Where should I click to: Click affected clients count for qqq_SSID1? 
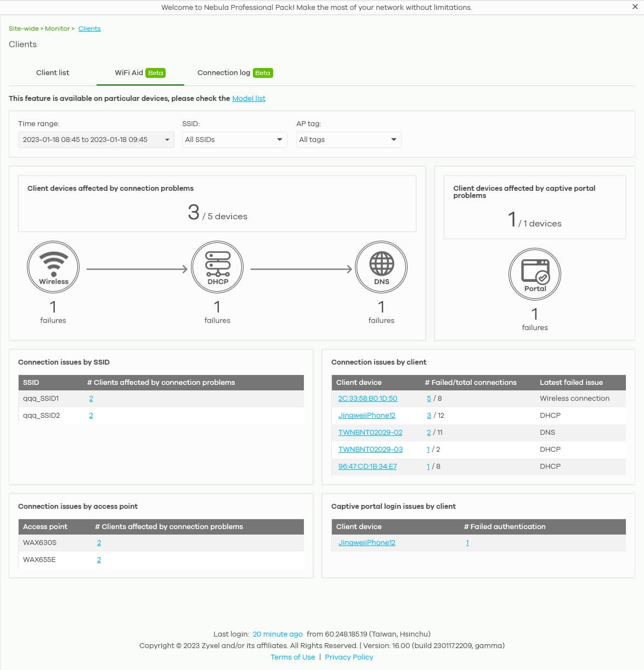(91, 399)
